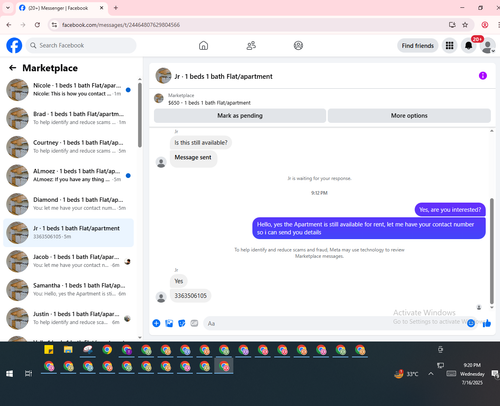Open a new browser tab
500x406 pixels.
[116, 8]
